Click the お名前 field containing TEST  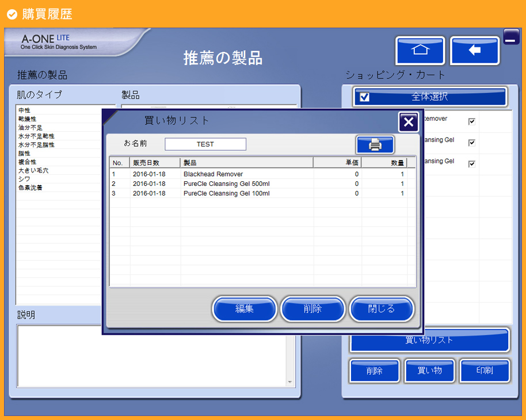pyautogui.click(x=205, y=144)
